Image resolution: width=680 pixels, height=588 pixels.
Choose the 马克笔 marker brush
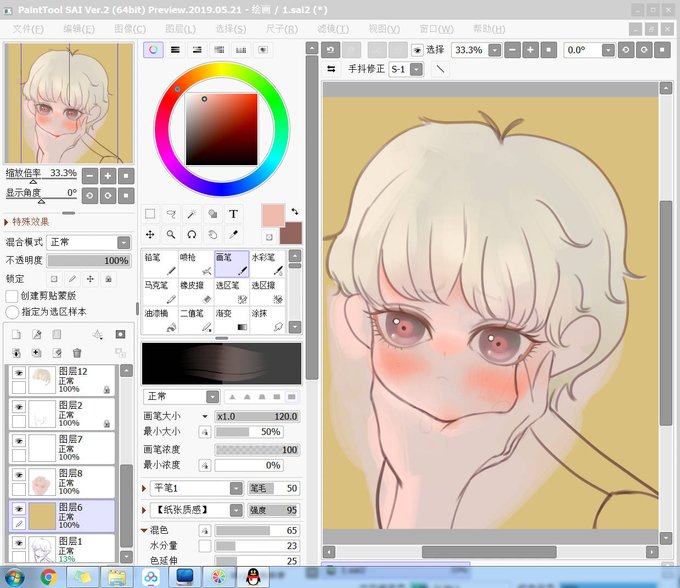tap(160, 291)
